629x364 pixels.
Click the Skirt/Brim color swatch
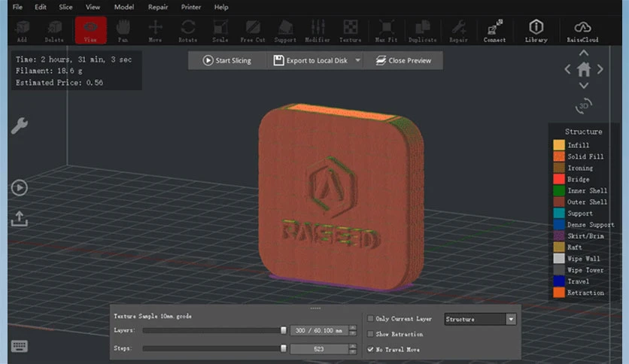point(559,235)
